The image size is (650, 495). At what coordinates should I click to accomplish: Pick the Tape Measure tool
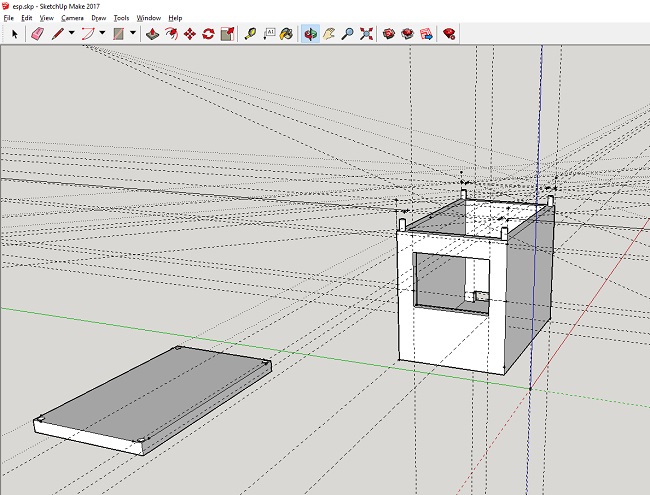coord(249,33)
